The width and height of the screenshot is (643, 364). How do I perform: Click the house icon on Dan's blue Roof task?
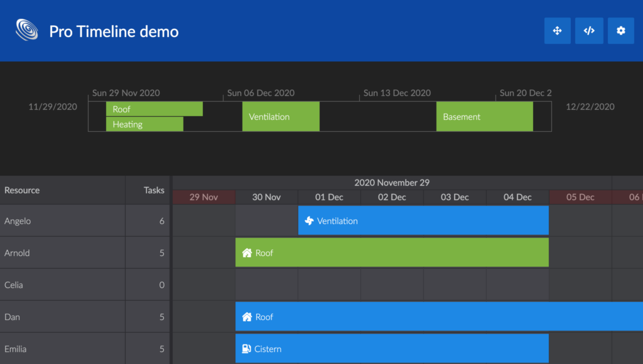point(246,316)
